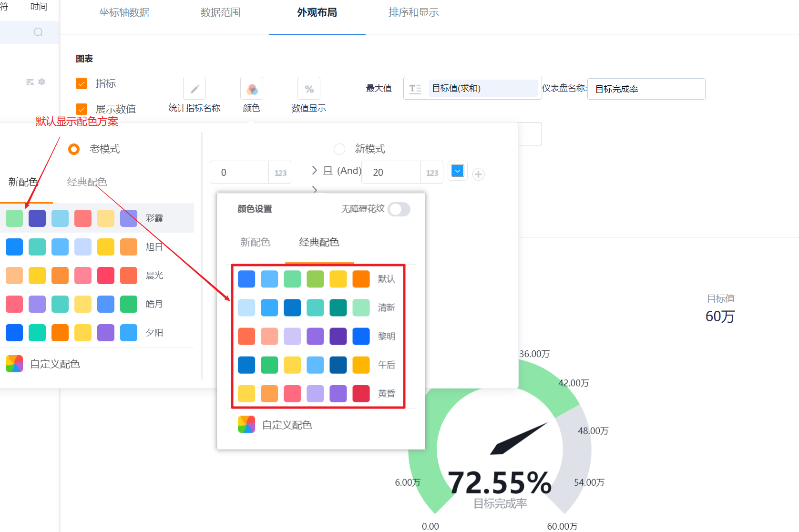Click 目标完成率 label under the gauge
This screenshot has height=532, width=799.
pos(500,503)
